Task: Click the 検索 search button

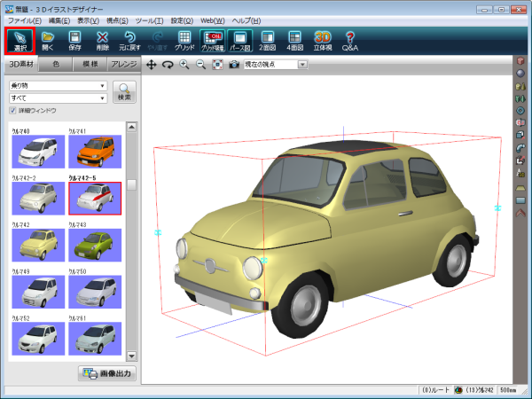Action: coord(124,91)
